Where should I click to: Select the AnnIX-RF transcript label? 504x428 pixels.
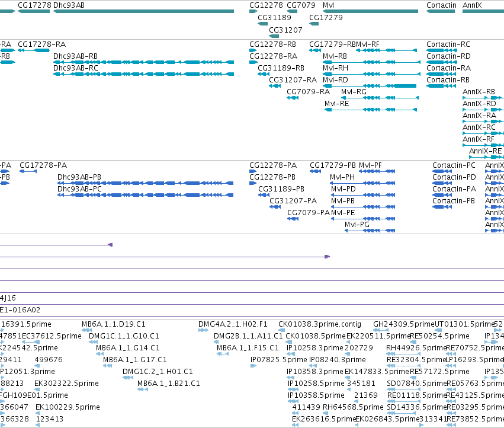pos(479,140)
